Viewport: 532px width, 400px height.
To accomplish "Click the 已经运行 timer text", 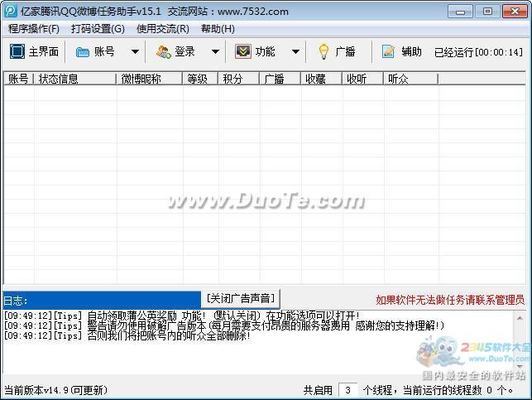I will pos(478,52).
